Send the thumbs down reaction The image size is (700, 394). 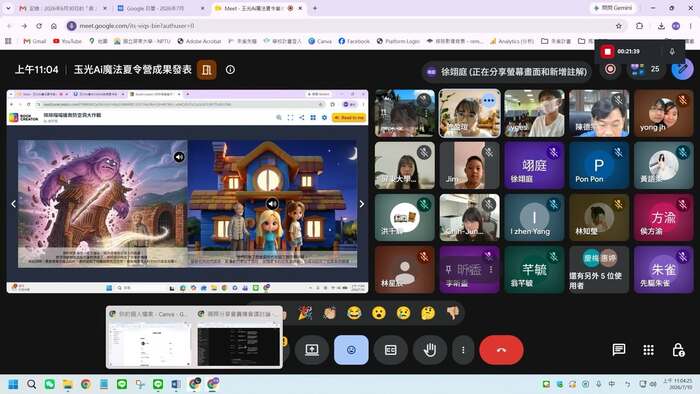click(x=453, y=313)
